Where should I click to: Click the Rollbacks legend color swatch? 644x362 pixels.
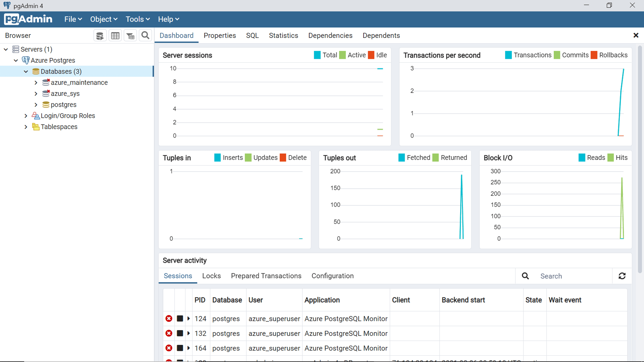coord(594,55)
